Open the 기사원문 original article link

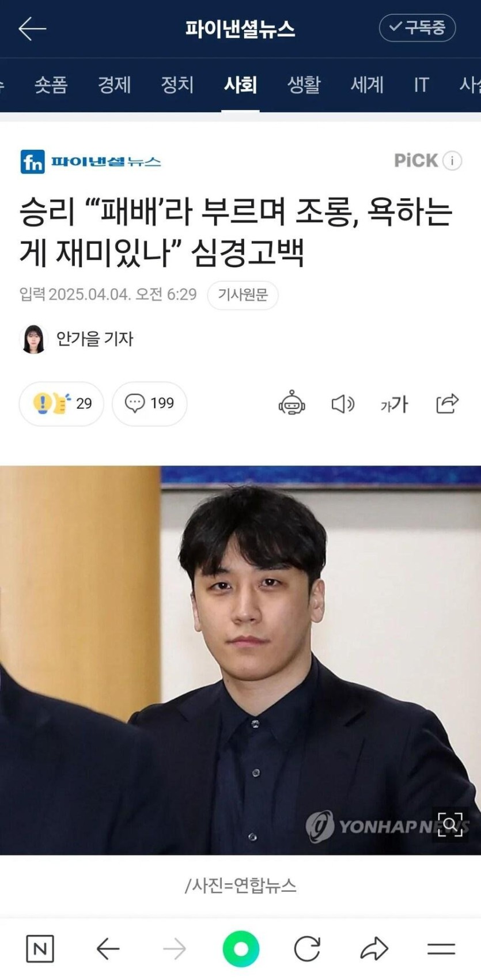(243, 295)
